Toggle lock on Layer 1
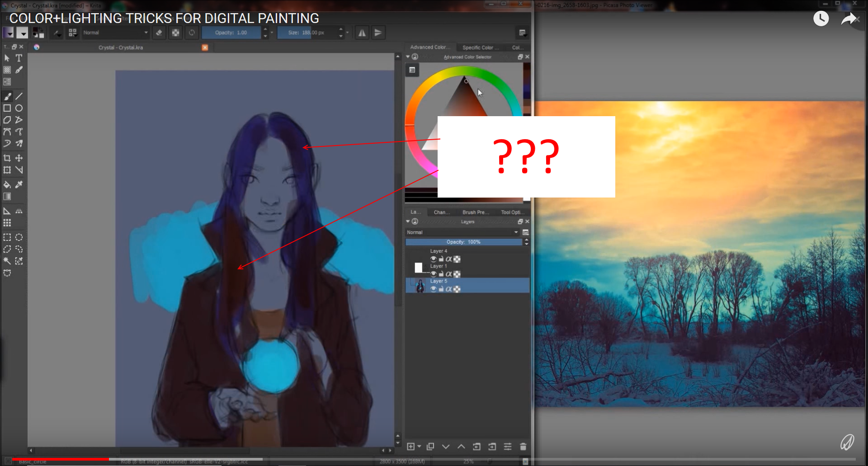 pyautogui.click(x=441, y=274)
